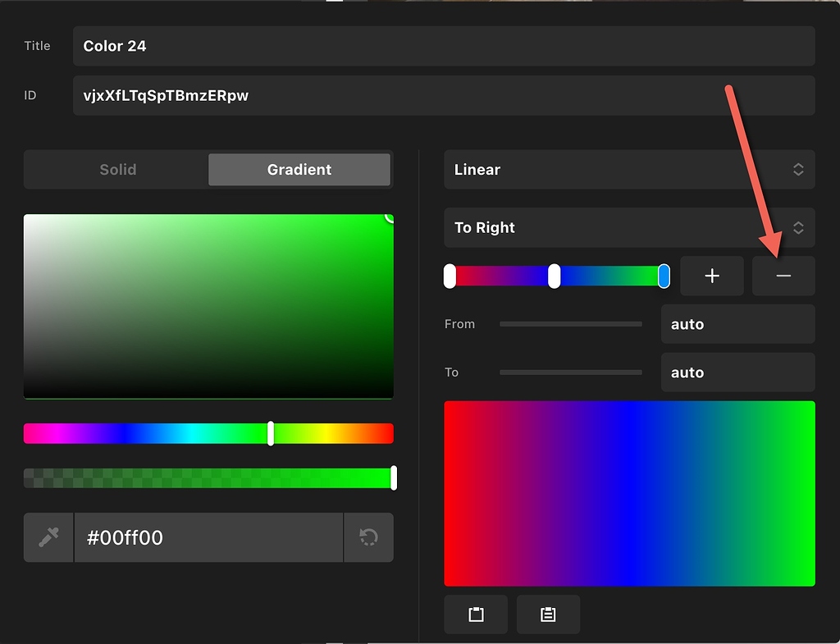The image size is (840, 644).
Task: Paste a gradient using the paste clipboard icon
Action: pos(548,614)
